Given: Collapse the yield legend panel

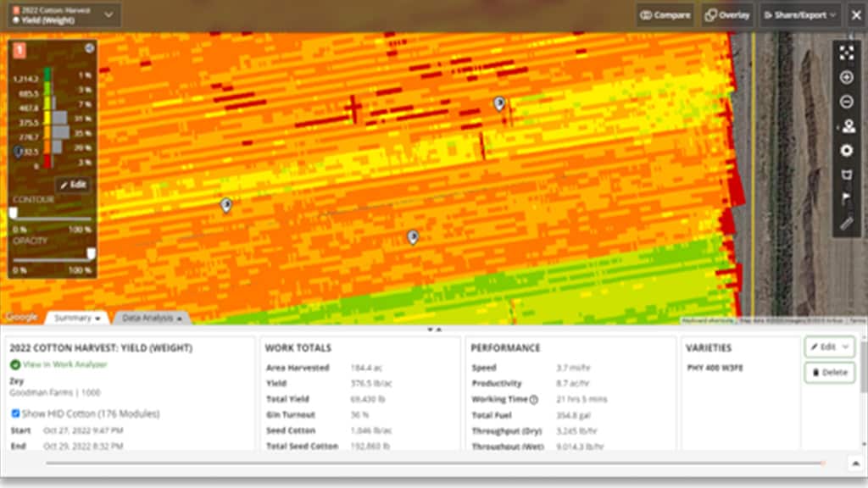Looking at the screenshot, I should click(89, 48).
